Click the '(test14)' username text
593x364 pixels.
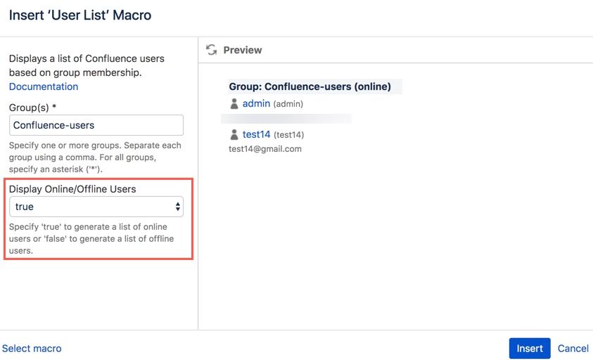click(288, 135)
